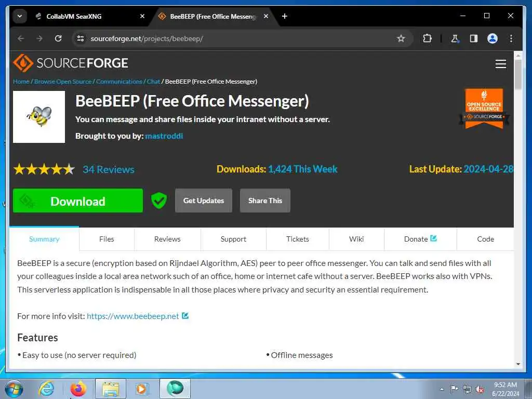Viewport: 532px width, 399px height.
Task: Switch to the Tickets tab
Action: pos(298,239)
